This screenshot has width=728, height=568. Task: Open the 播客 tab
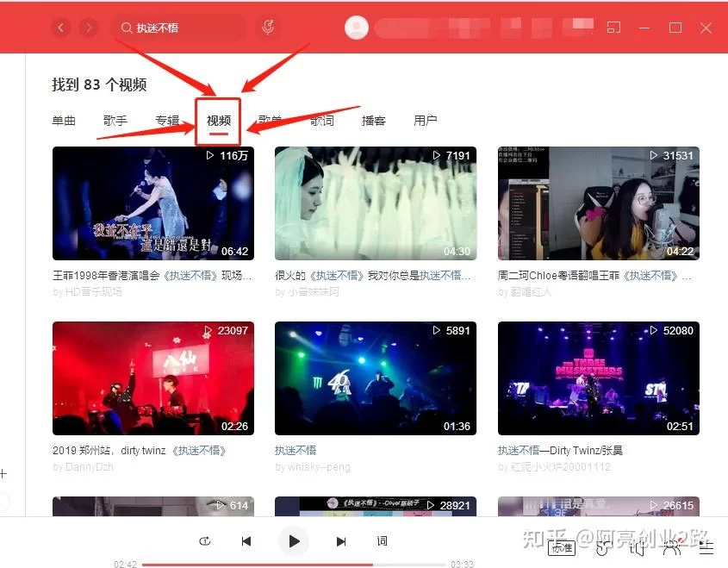coord(374,121)
